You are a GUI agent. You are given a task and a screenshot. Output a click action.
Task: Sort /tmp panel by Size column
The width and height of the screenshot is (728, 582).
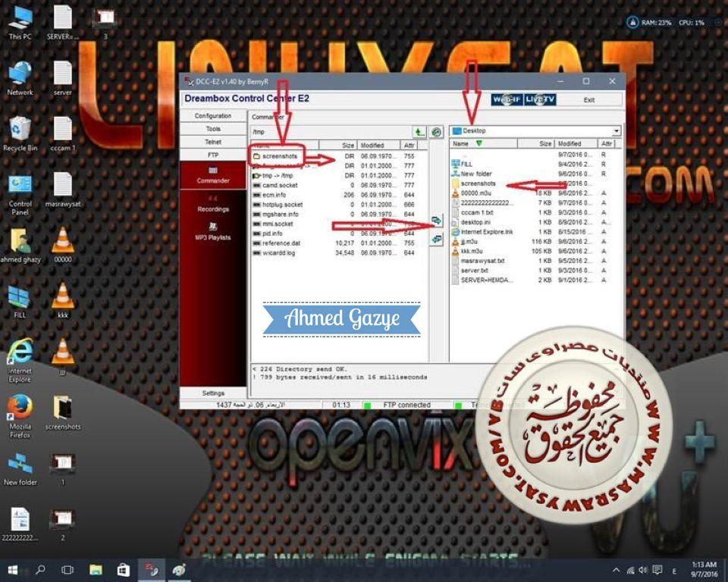click(x=338, y=145)
